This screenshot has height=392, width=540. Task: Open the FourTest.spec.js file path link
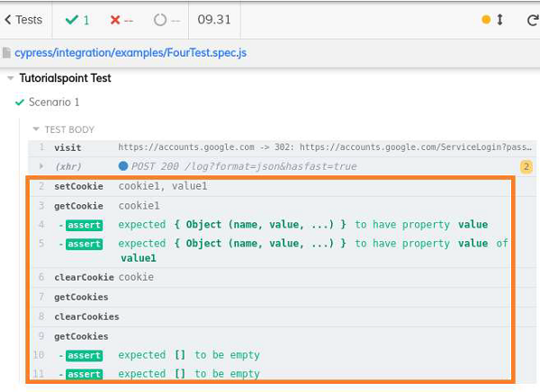click(x=130, y=53)
